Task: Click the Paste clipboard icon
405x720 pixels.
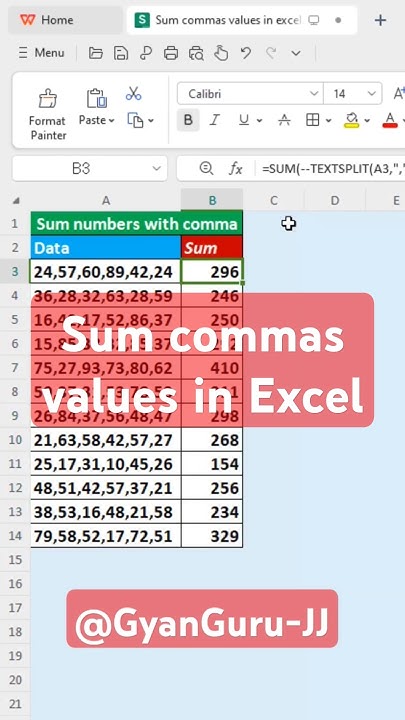Action: (96, 98)
